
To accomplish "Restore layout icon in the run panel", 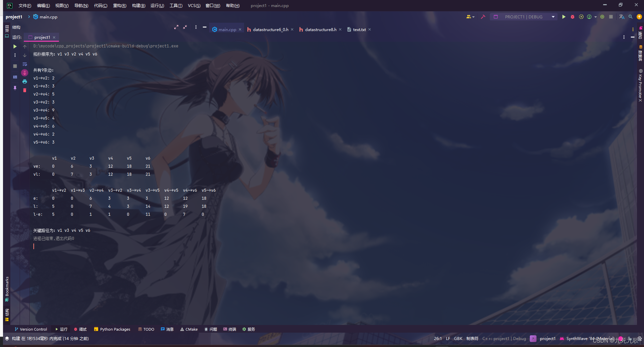I will (15, 77).
